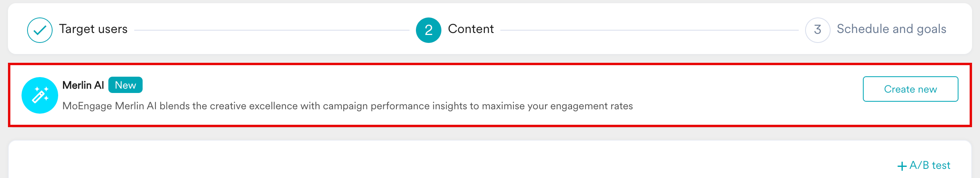Viewport: 980px width, 178px height.
Task: Click the Target users checkmark icon
Action: pos(40,30)
